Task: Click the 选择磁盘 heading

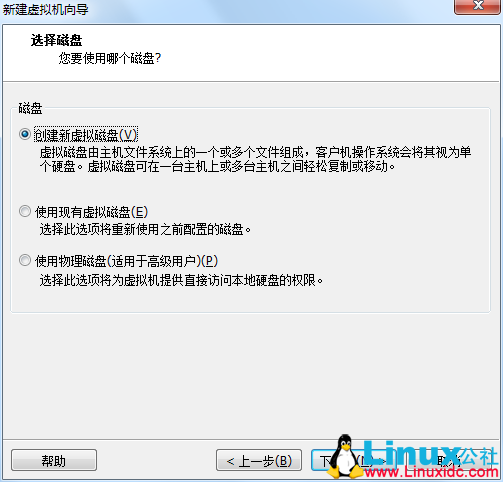Action: pos(56,40)
